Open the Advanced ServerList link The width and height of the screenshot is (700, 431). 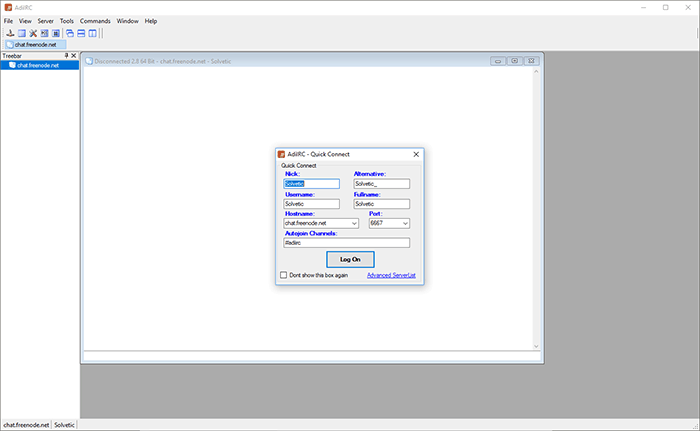pos(391,275)
